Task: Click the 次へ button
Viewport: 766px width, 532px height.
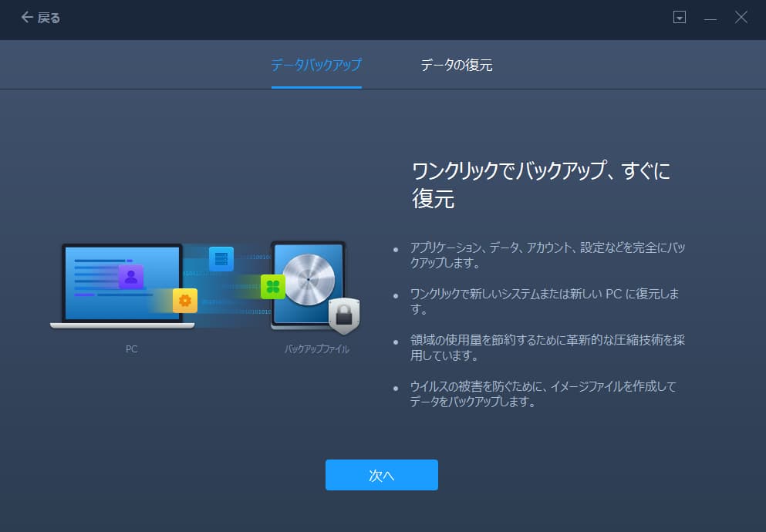Action: [x=382, y=475]
